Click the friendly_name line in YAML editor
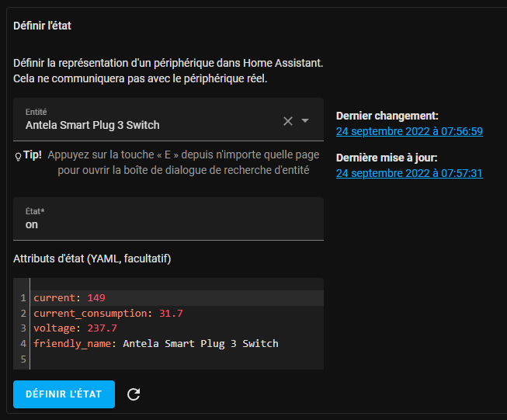The image size is (507, 420). click(155, 343)
